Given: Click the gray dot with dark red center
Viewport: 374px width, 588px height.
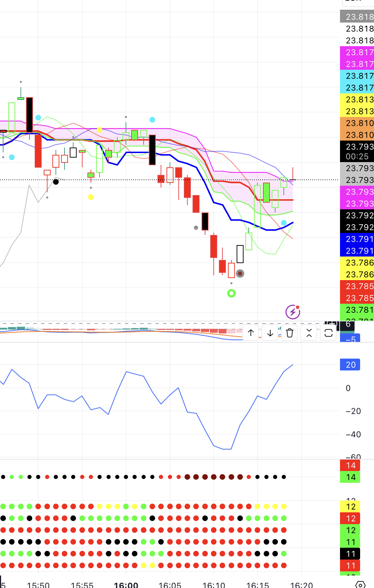Looking at the screenshot, I should (240, 274).
